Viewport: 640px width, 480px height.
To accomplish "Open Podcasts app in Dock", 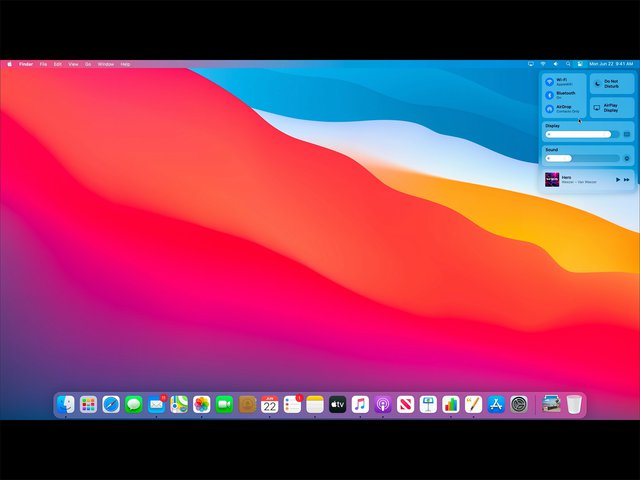I will [382, 405].
